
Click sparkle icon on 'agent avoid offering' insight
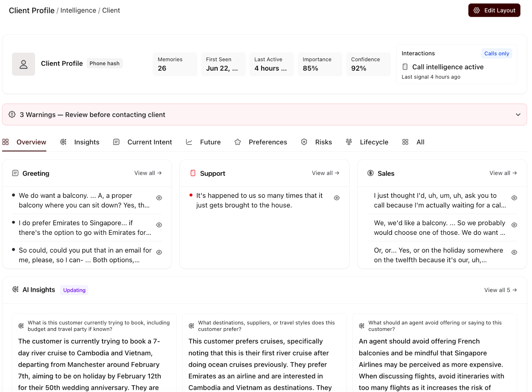pos(362,326)
